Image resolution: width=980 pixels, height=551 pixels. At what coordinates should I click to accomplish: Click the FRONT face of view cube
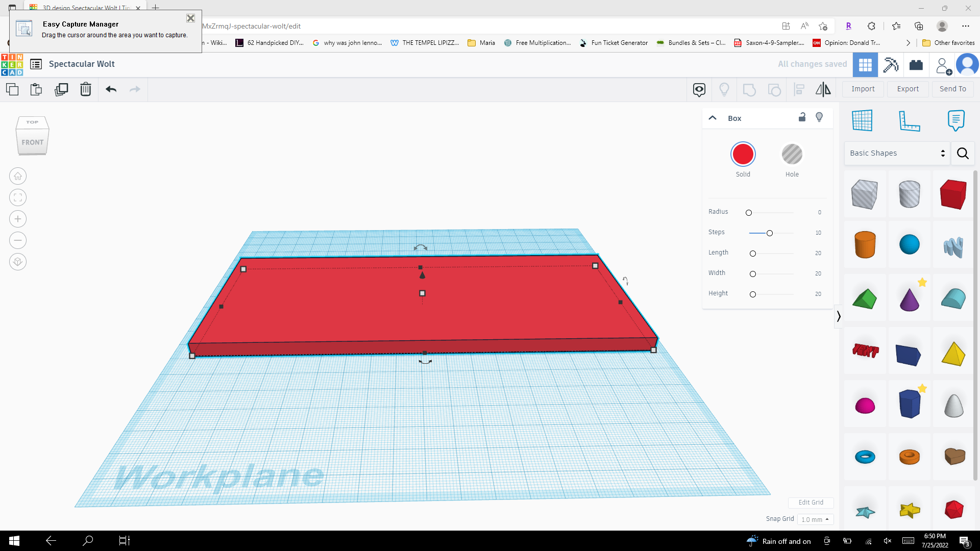[33, 142]
